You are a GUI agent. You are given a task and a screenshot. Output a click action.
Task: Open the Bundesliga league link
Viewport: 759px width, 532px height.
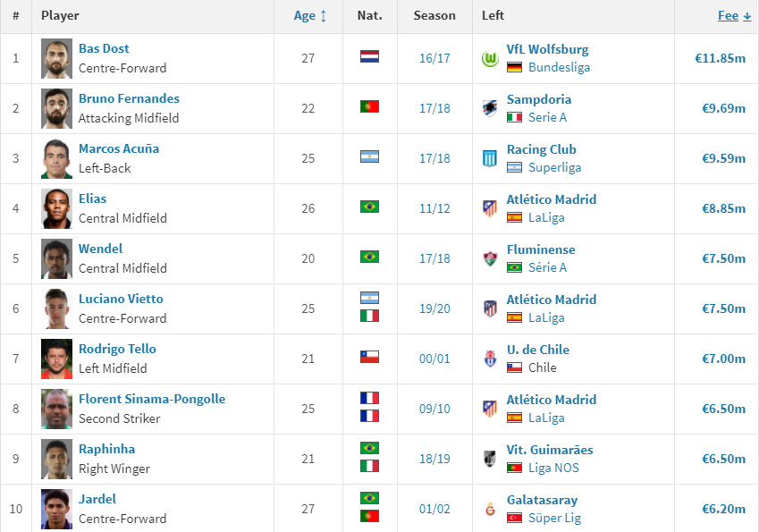(559, 67)
